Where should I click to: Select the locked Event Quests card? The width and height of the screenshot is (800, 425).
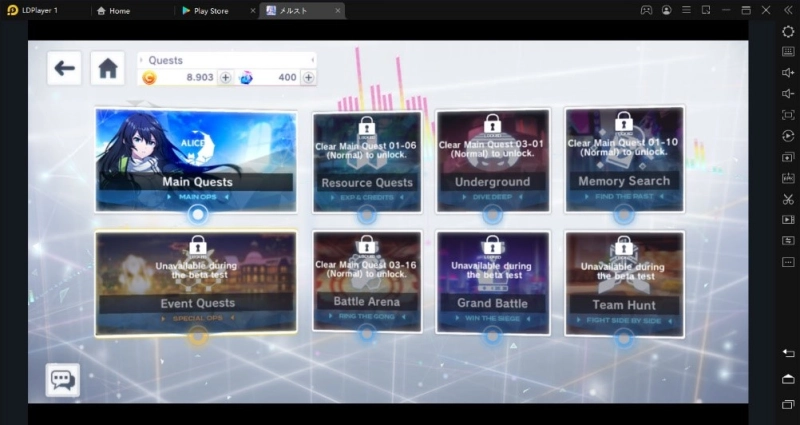[x=196, y=283]
